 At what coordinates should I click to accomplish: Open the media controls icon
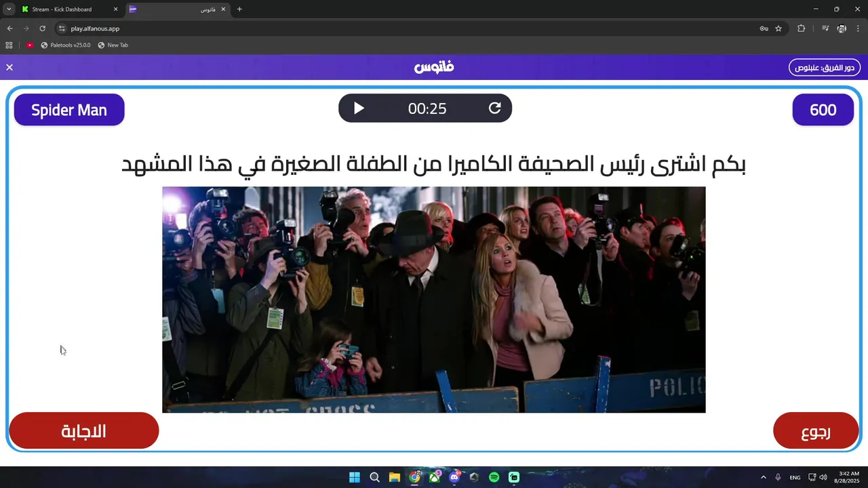coord(825,28)
